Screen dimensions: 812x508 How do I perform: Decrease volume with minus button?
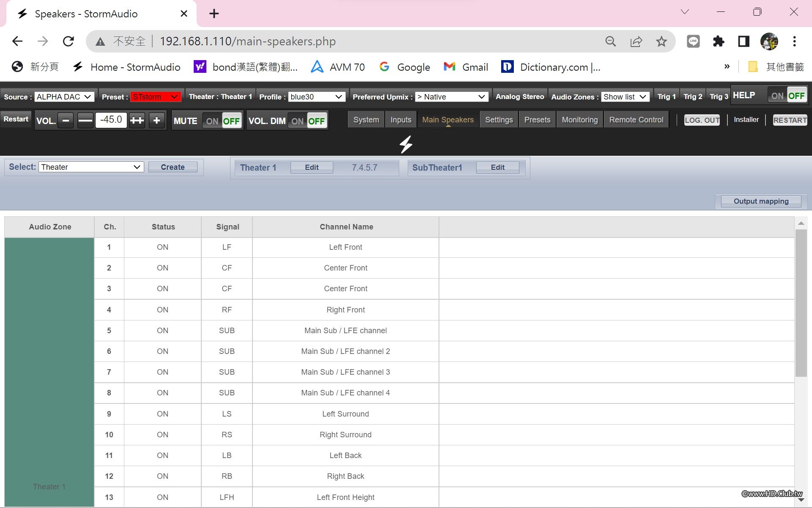click(66, 121)
